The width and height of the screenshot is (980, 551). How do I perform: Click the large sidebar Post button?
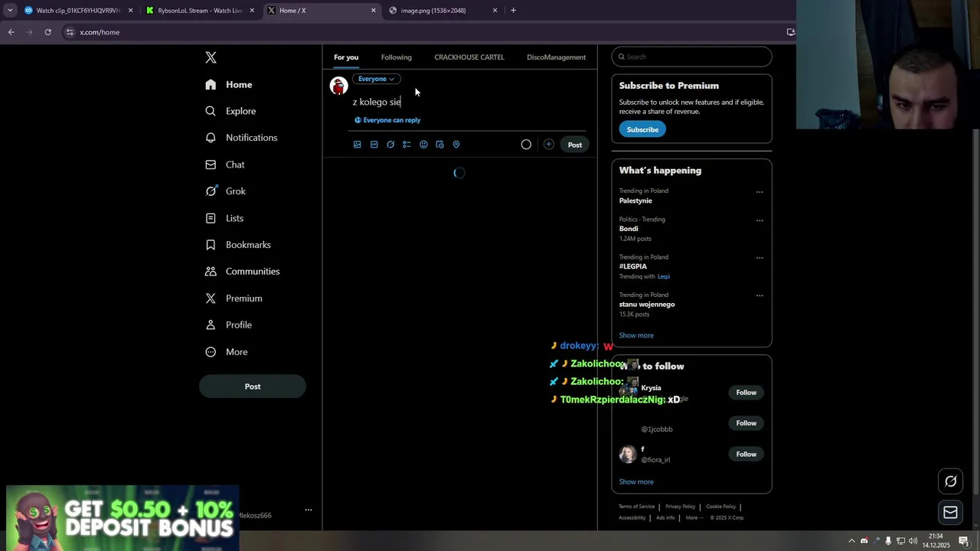253,386
